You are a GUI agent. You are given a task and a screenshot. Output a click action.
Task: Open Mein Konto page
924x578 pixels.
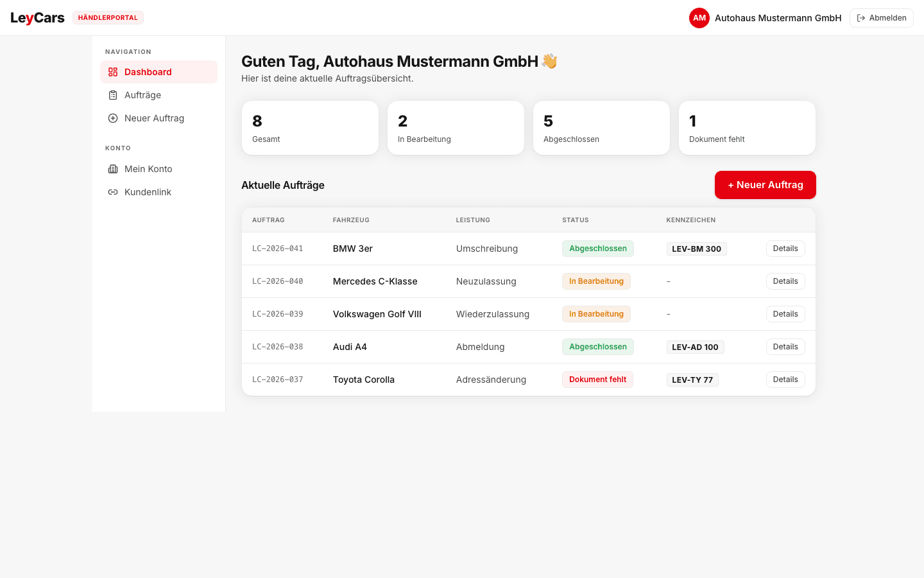click(158, 169)
